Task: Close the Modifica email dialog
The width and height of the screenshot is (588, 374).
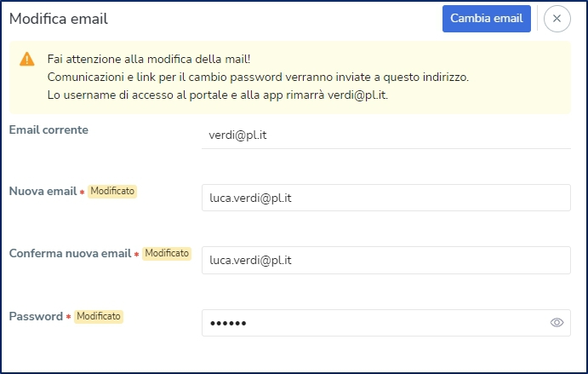Action: [x=557, y=19]
